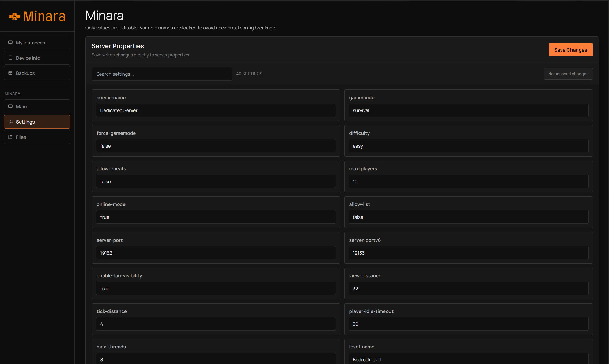Edit the gamemode value field
The image size is (609, 364).
468,110
